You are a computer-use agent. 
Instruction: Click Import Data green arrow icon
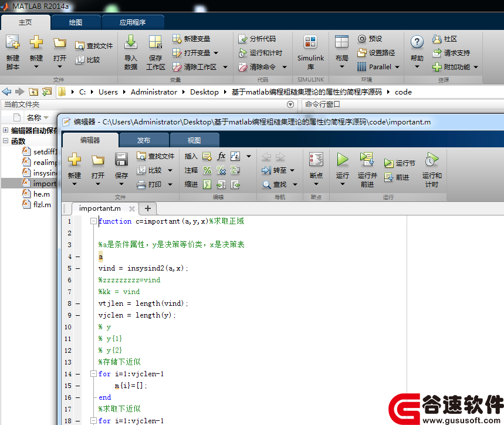130,42
